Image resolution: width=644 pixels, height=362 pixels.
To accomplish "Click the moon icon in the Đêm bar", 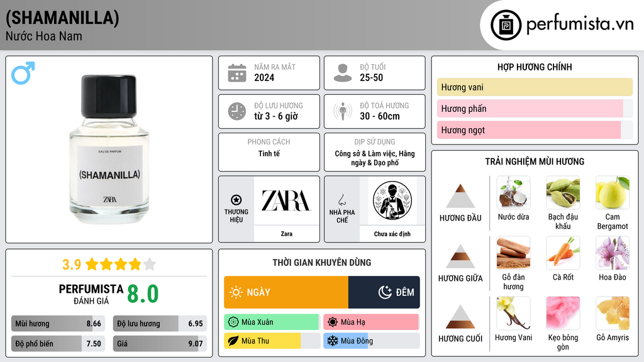I will point(385,292).
